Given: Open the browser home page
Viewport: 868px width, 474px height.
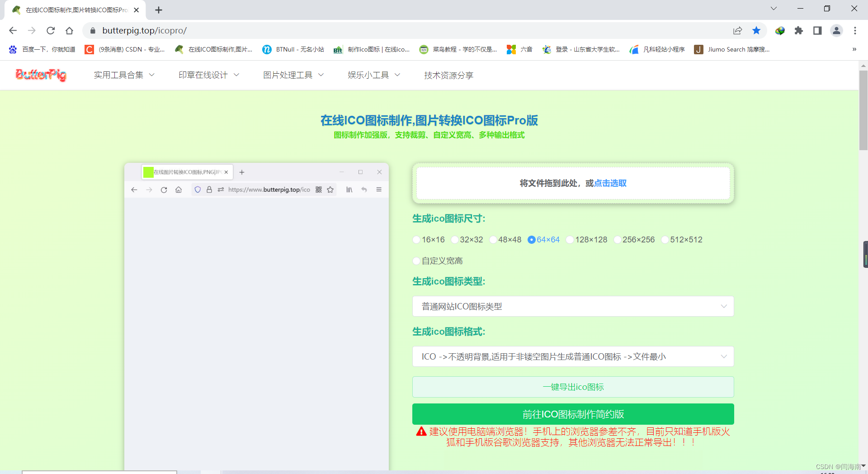Looking at the screenshot, I should (69, 30).
